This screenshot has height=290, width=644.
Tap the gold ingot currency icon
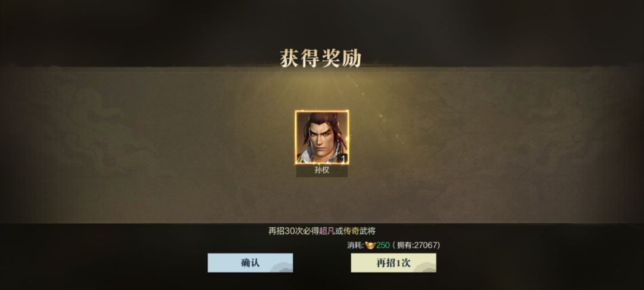370,245
